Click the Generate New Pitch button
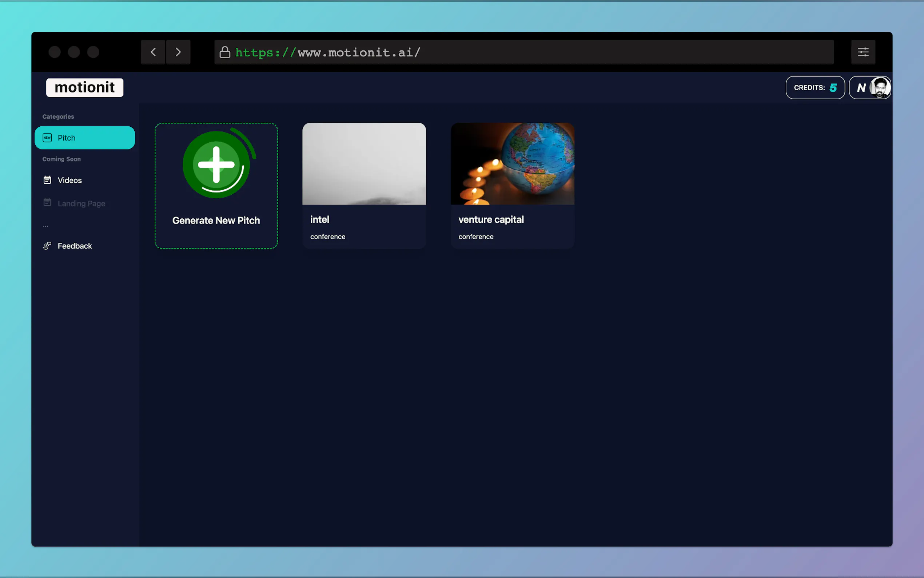 point(216,186)
